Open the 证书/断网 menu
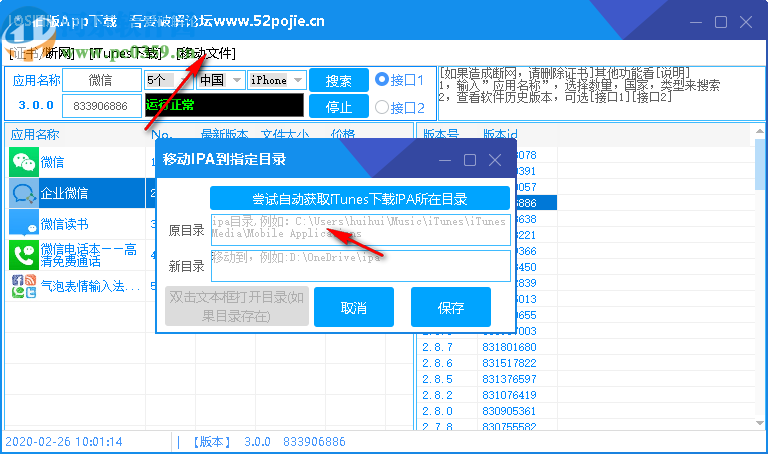This screenshot has height=454, width=768. coord(42,53)
